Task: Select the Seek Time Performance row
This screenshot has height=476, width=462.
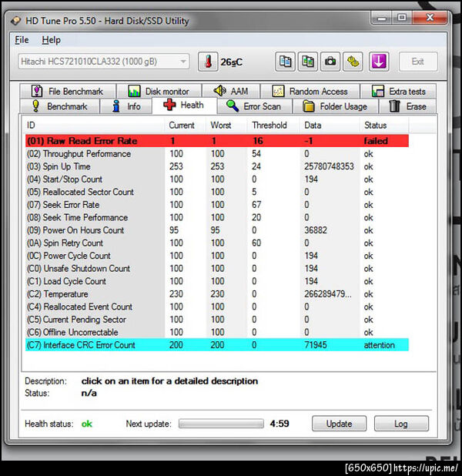Action: click(216, 217)
